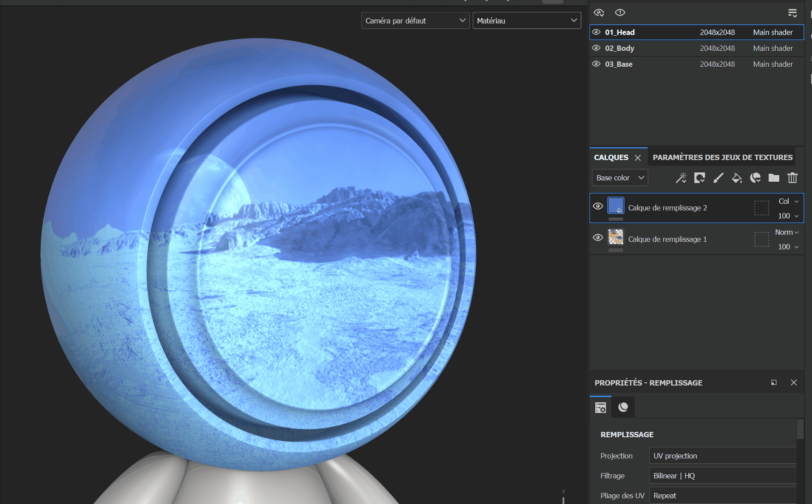Hide Calque de remplissage 2 layer

(598, 206)
